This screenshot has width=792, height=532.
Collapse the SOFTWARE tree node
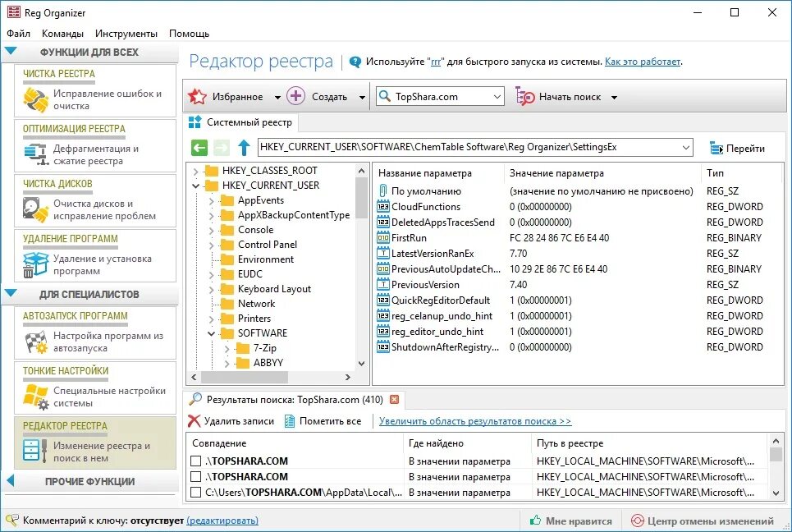pyautogui.click(x=211, y=333)
